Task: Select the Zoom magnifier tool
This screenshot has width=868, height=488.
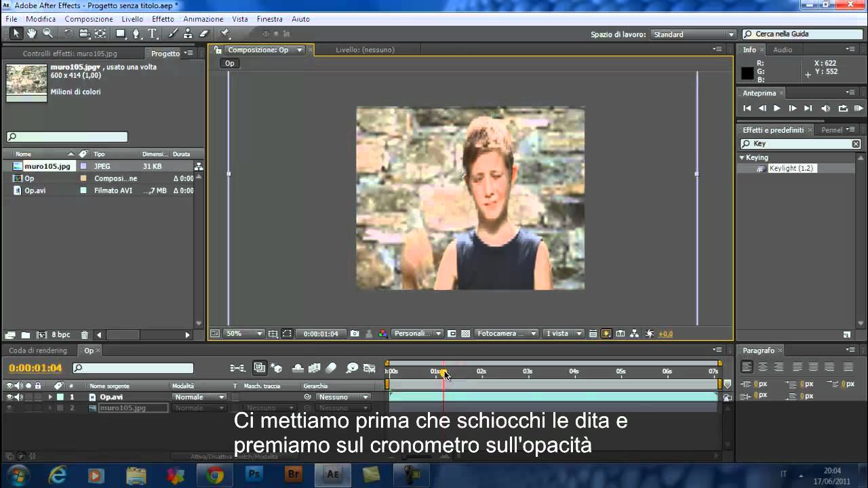Action: point(48,33)
